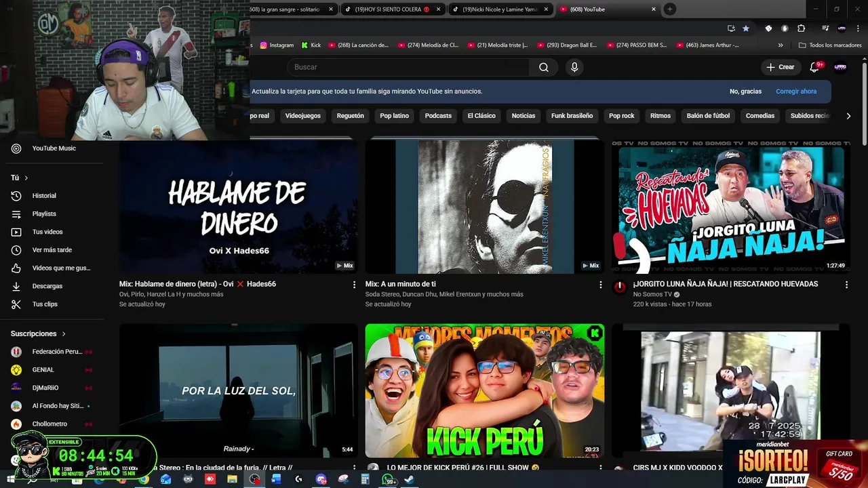This screenshot has height=488, width=868.
Task: Open a new browser tab
Action: [669, 9]
